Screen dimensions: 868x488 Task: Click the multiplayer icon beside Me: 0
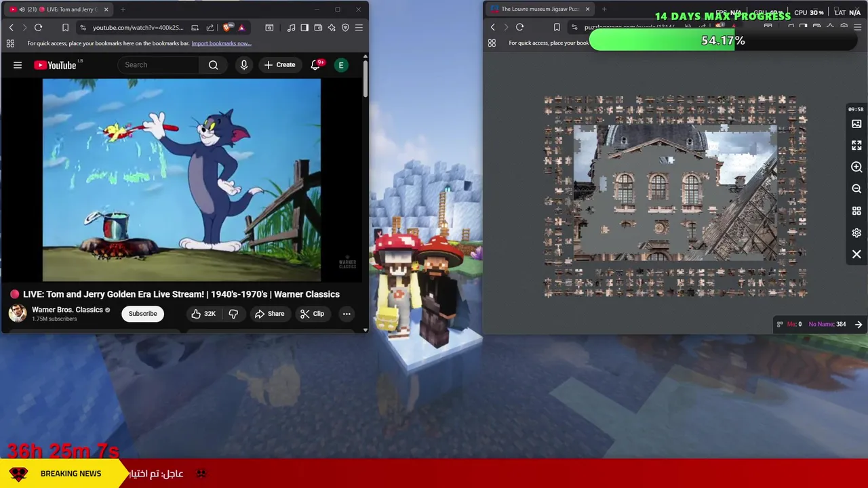click(x=780, y=325)
